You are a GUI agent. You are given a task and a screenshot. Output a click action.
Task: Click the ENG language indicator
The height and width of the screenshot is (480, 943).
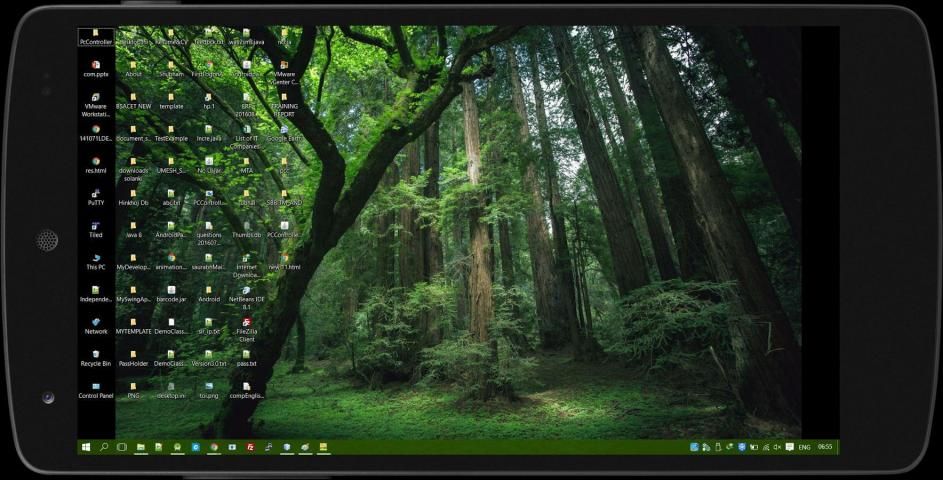[804, 447]
